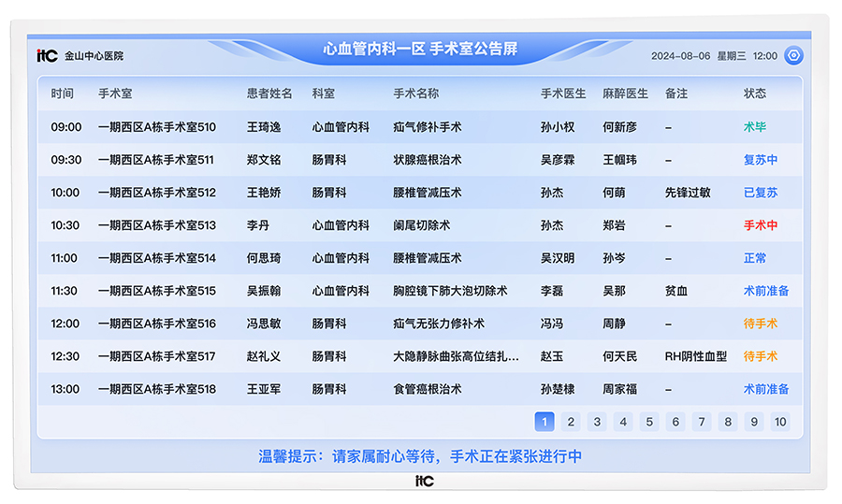Click the 先锋过敏 remark
The image size is (842, 504).
point(688,193)
